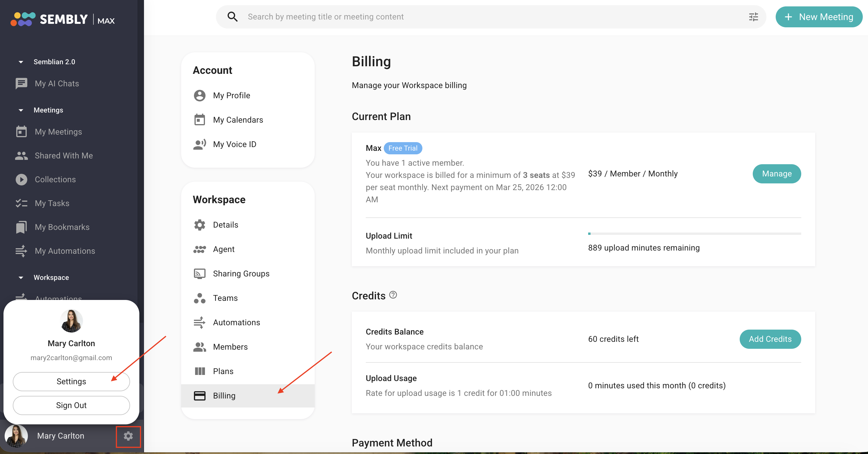
Task: Open My Bookmarks in sidebar
Action: tap(62, 227)
